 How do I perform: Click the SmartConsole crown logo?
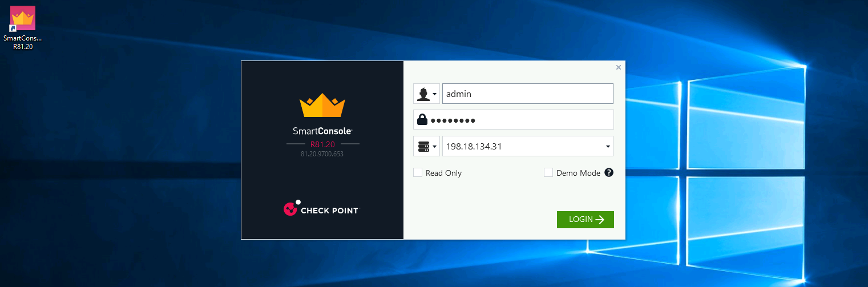(x=322, y=105)
